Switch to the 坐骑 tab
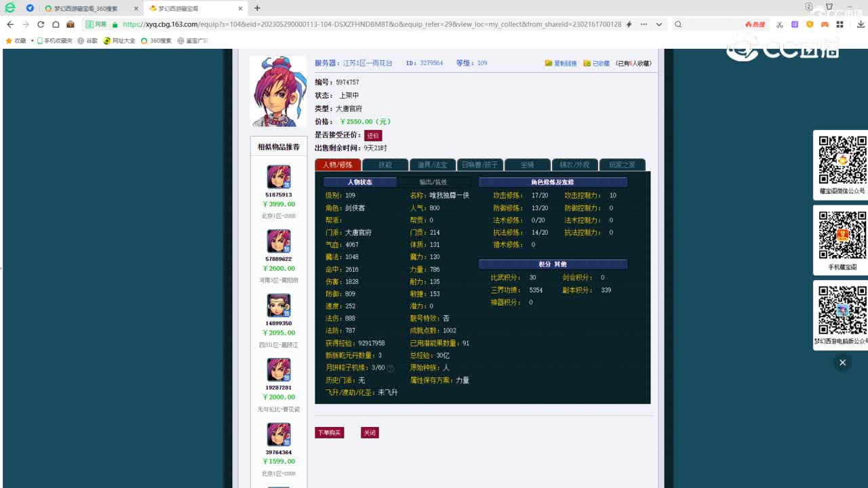 [528, 164]
